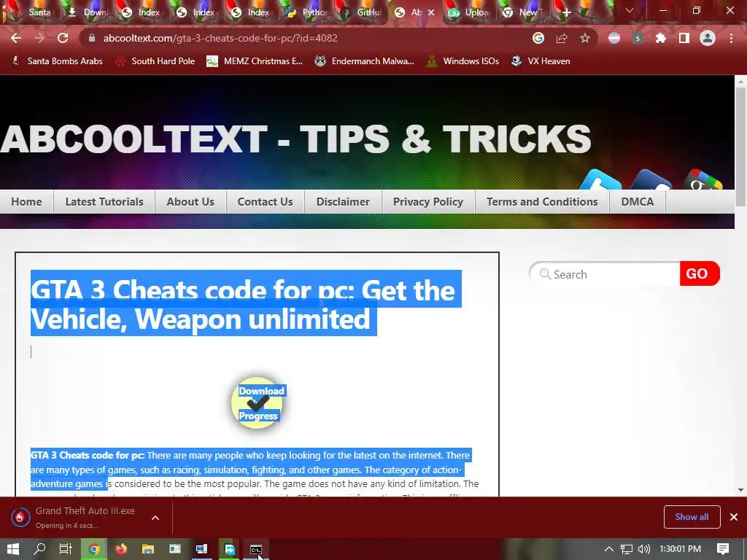Screen dimensions: 747x560
Task: Open the network status tray icon
Action: (627, 549)
